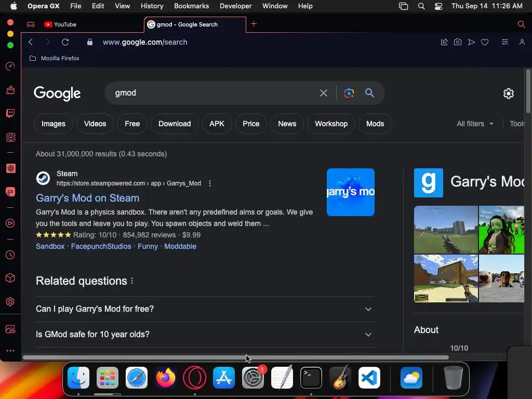The height and width of the screenshot is (399, 532).
Task: Open ChatGPT icon in Opera sidebar
Action: (10, 168)
